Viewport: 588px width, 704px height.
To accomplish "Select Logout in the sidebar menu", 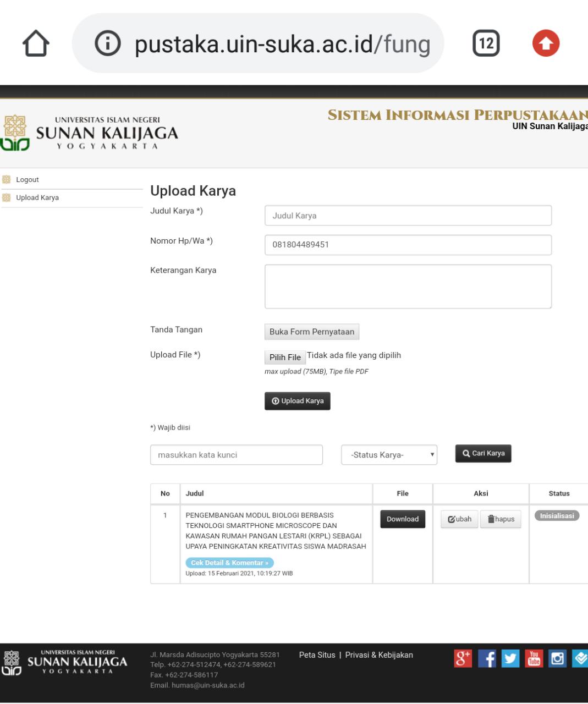I will point(28,180).
